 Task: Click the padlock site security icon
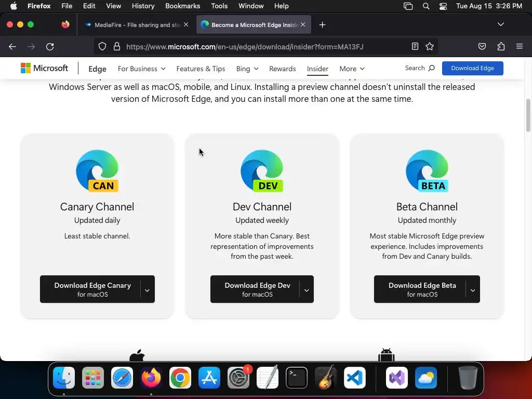point(117,46)
